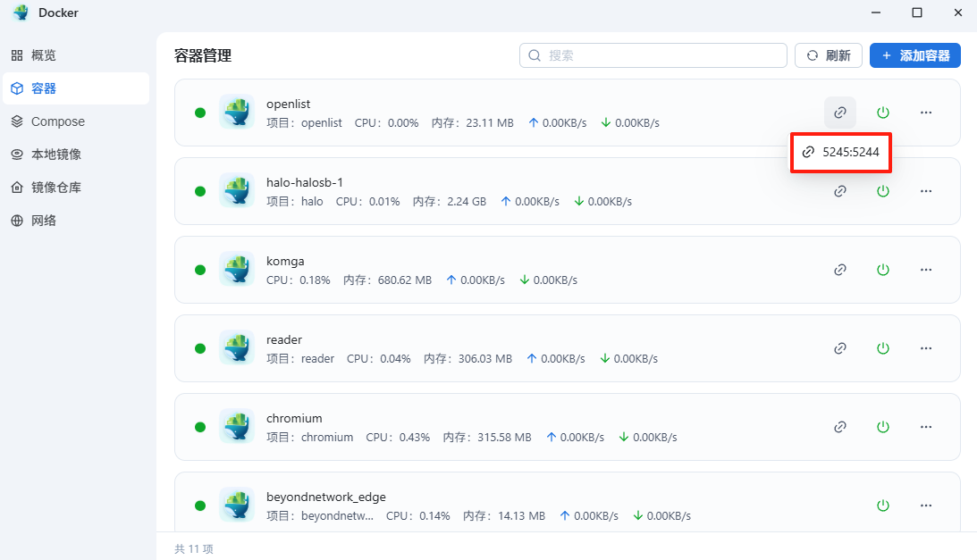Minimize the Docker window
The width and height of the screenshot is (977, 560).
[x=875, y=13]
